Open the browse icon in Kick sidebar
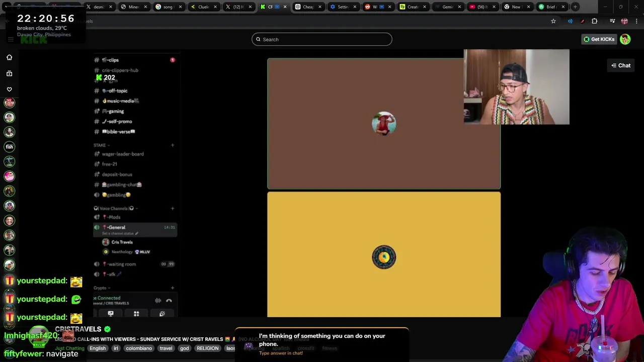 pos(9,73)
